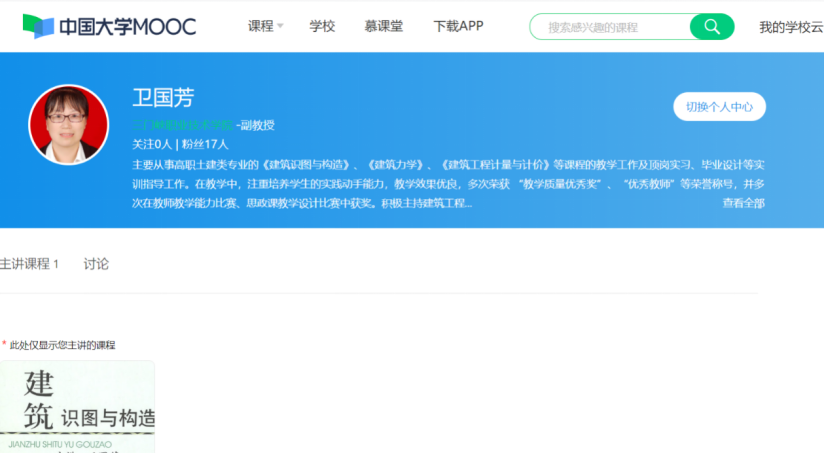The image size is (824, 453).
Task: Click the green school name link
Action: (182, 125)
